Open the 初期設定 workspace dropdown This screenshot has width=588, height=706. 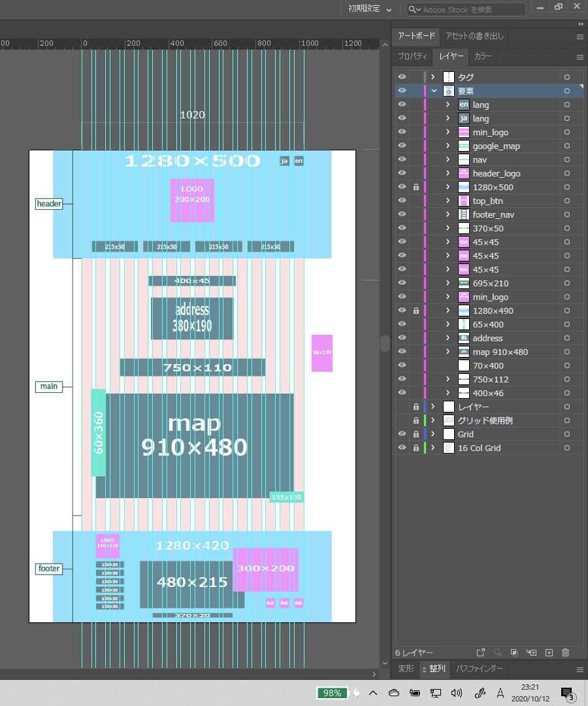(x=369, y=9)
